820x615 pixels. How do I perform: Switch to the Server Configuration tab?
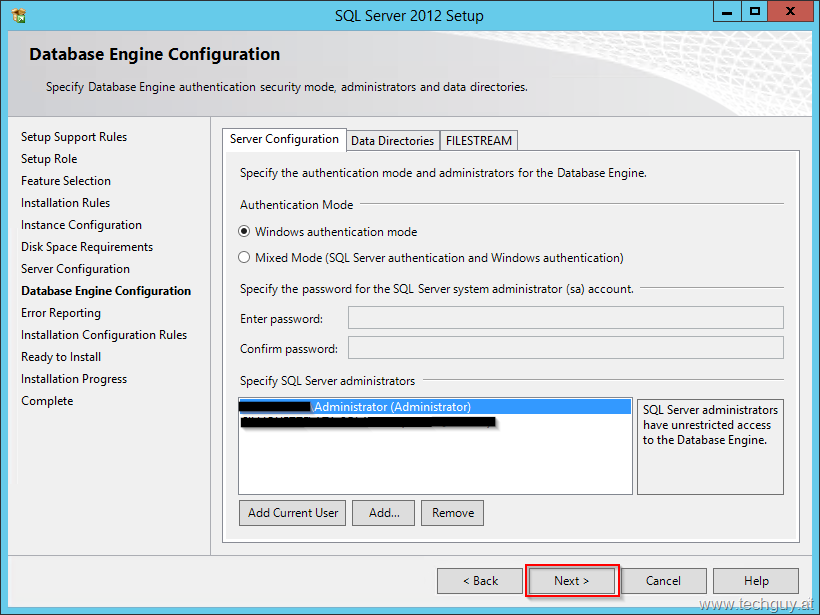pos(284,140)
